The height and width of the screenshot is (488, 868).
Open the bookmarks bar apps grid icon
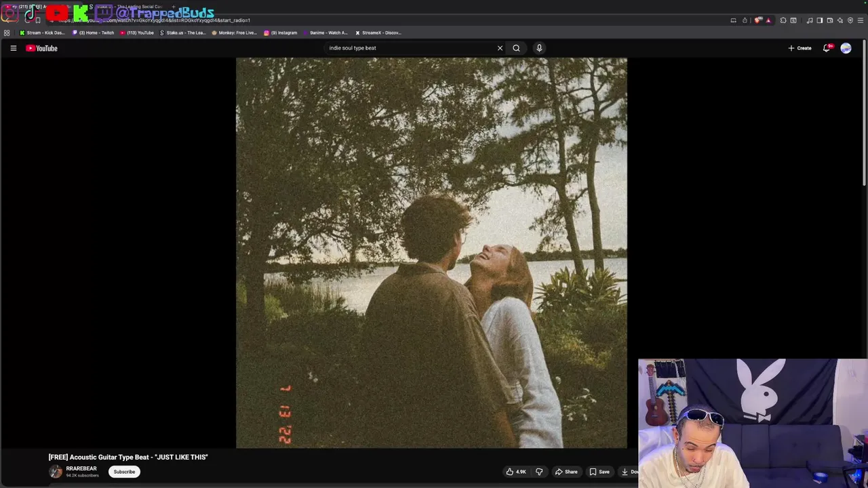pos(7,33)
